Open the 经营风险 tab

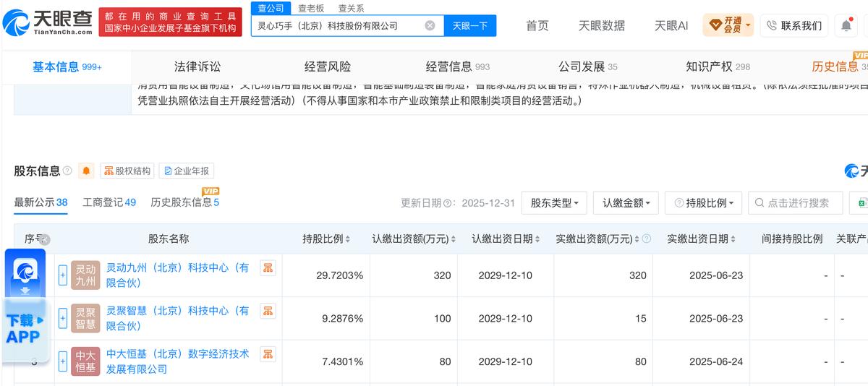(x=328, y=67)
